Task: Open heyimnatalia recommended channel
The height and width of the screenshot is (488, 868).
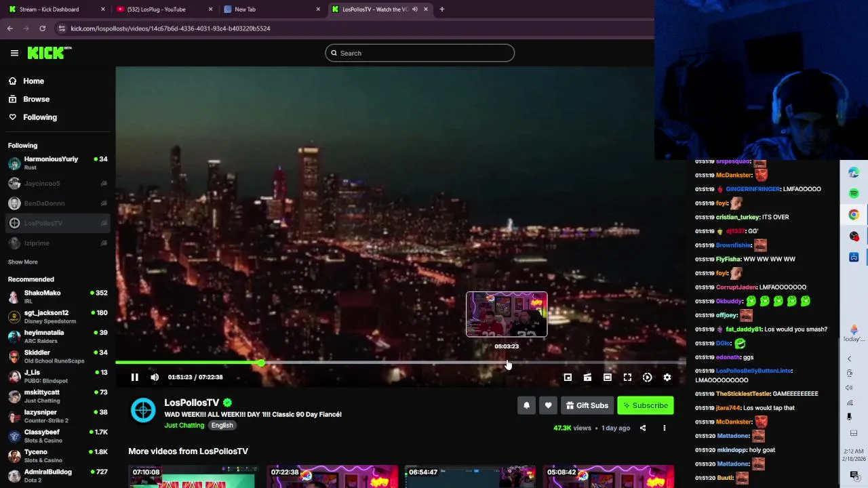Action: point(58,337)
